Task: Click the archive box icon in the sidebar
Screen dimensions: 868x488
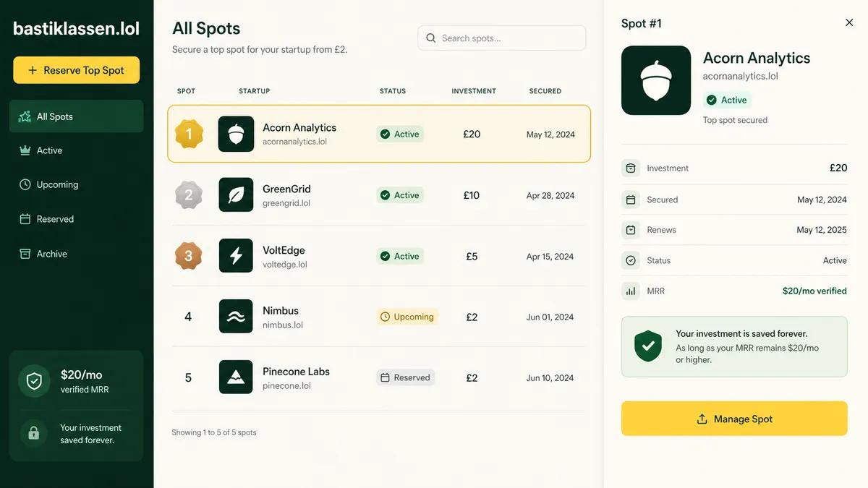Action: point(25,254)
